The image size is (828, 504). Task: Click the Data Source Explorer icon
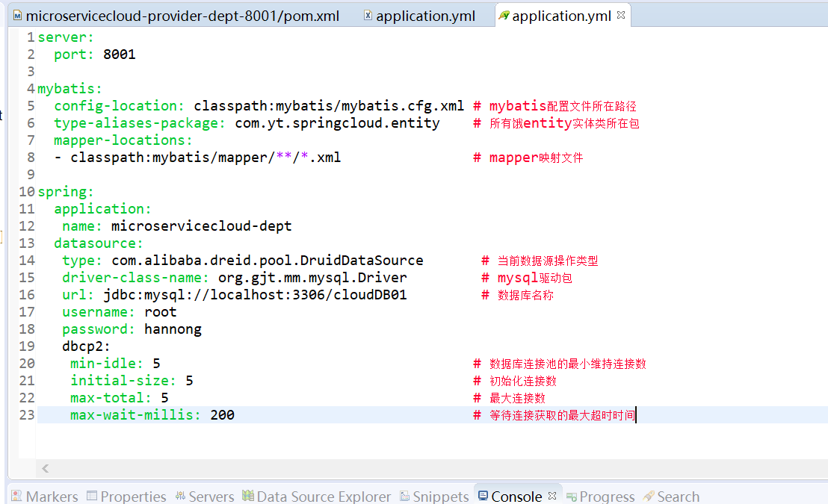247,495
